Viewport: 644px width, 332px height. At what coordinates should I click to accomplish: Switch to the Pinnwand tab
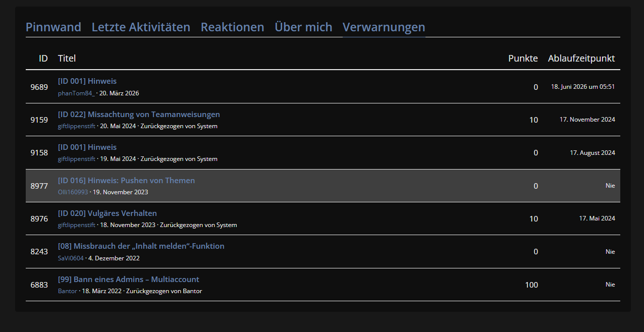point(53,27)
